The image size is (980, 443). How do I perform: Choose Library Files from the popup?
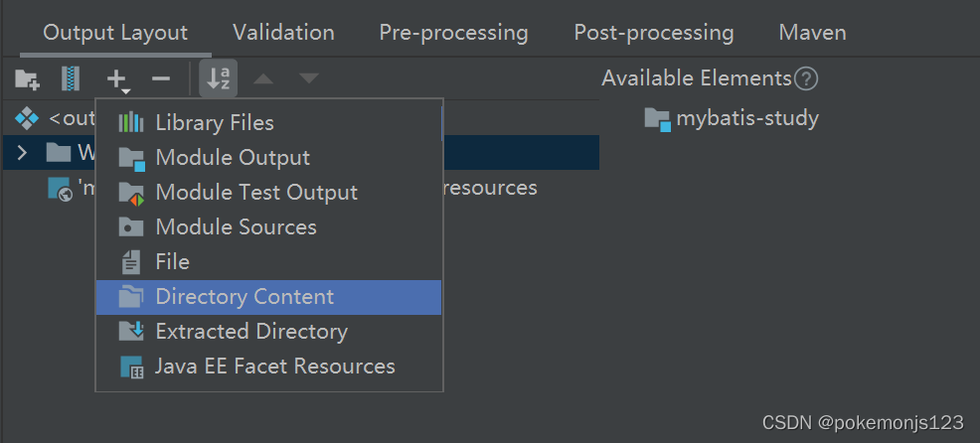point(214,123)
